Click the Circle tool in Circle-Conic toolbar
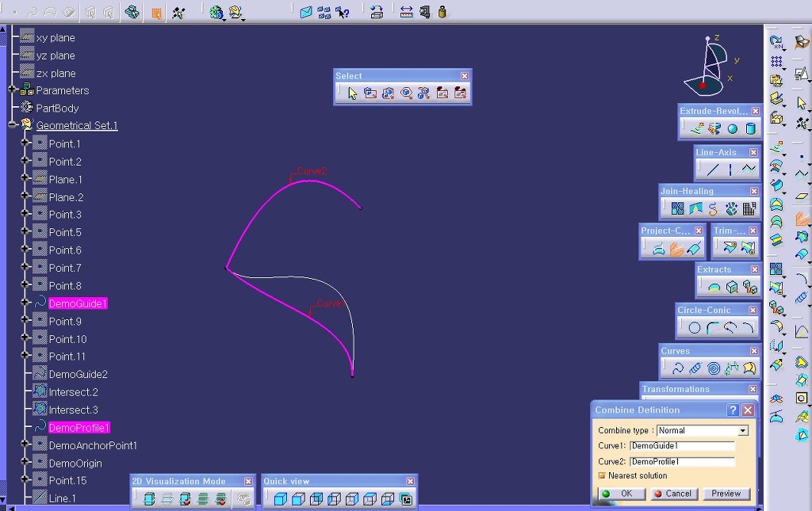812x511 pixels. tap(695, 328)
